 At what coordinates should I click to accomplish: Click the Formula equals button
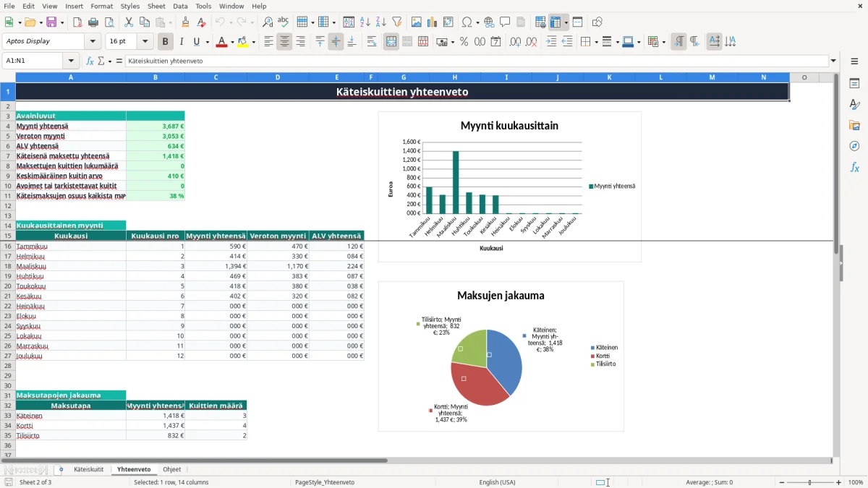click(x=119, y=61)
